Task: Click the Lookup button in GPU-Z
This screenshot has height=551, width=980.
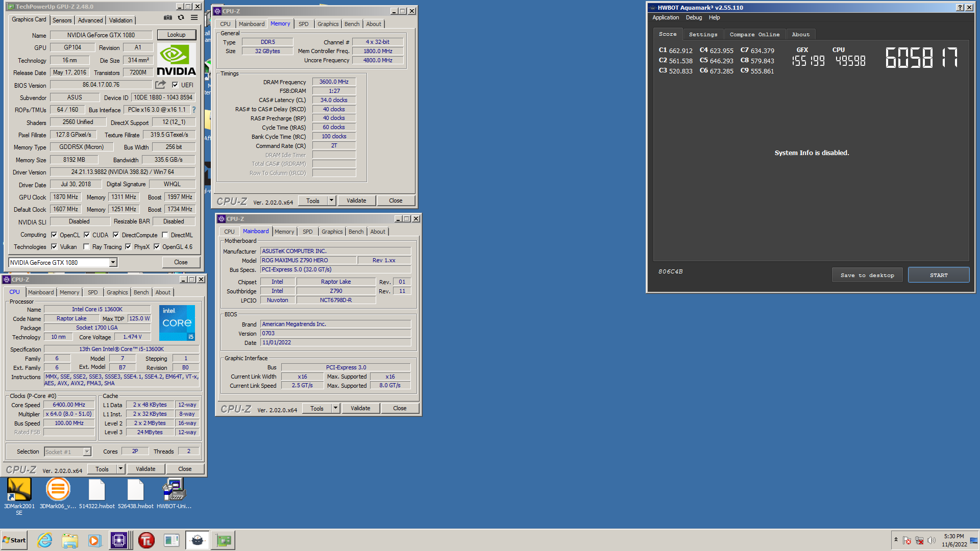Action: (x=176, y=35)
